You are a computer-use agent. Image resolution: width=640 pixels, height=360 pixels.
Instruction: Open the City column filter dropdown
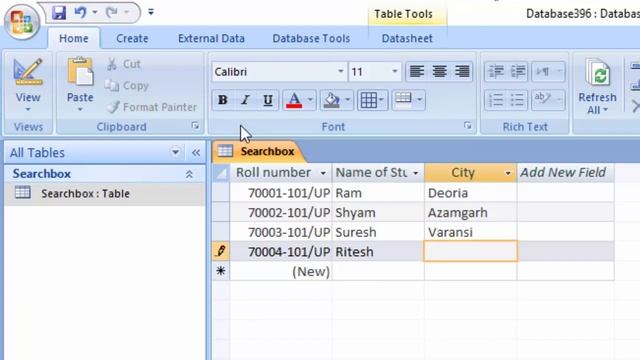(508, 173)
